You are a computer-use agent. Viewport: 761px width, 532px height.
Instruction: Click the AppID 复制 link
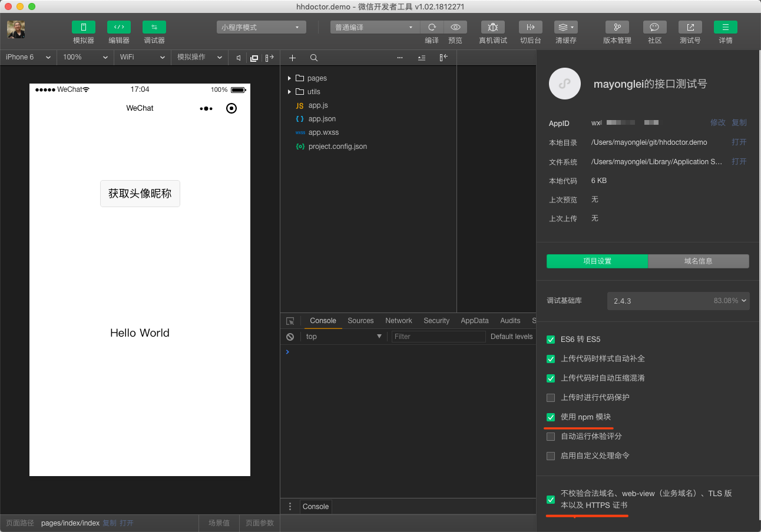(x=739, y=122)
